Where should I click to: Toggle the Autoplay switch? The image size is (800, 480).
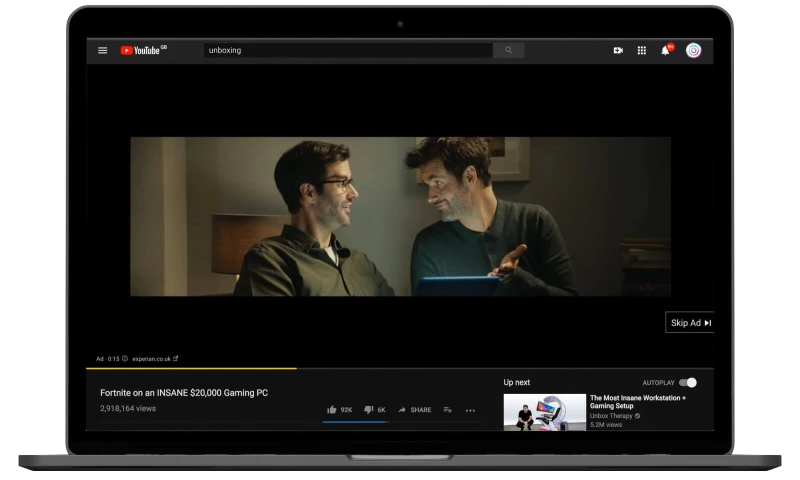687,383
